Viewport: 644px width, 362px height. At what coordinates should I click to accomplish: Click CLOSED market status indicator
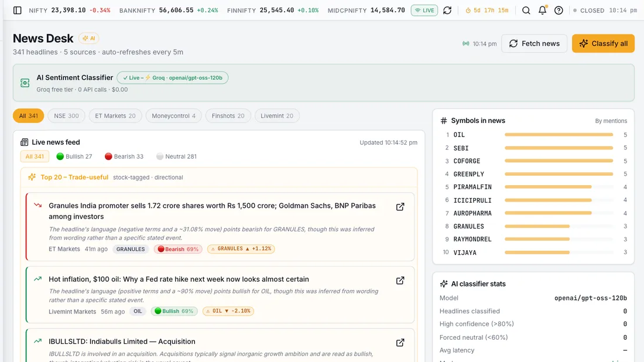(588, 11)
